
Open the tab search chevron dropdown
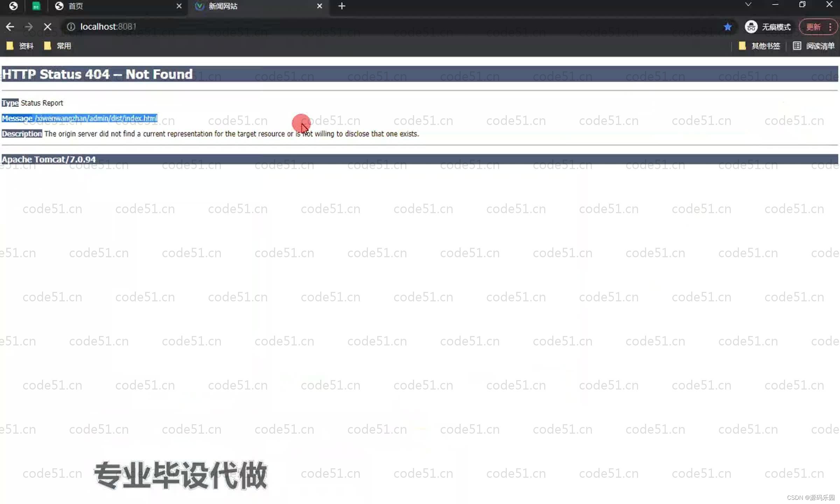click(748, 5)
